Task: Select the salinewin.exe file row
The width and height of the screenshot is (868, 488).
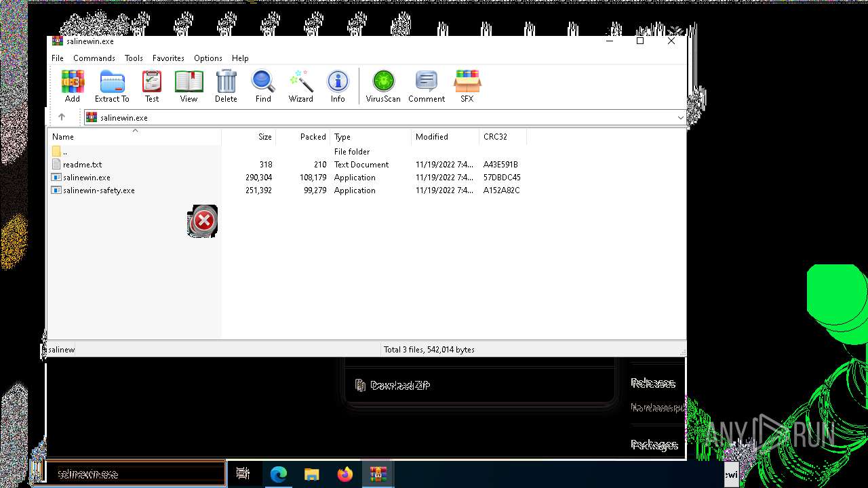Action: 288,178
